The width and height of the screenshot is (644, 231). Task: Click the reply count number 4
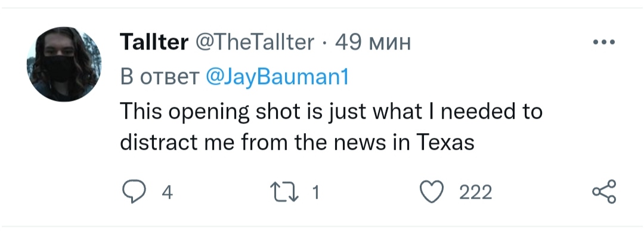(167, 192)
